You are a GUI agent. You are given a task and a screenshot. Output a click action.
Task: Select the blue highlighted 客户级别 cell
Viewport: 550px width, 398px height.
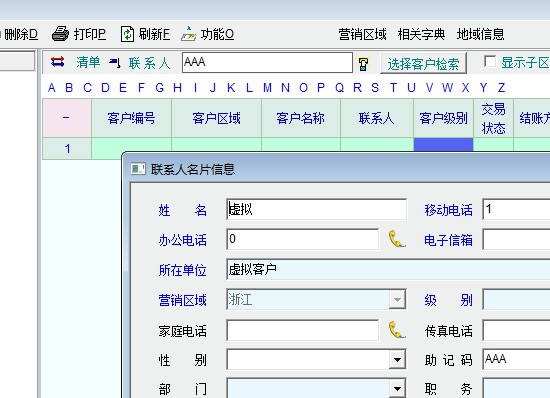(x=443, y=144)
